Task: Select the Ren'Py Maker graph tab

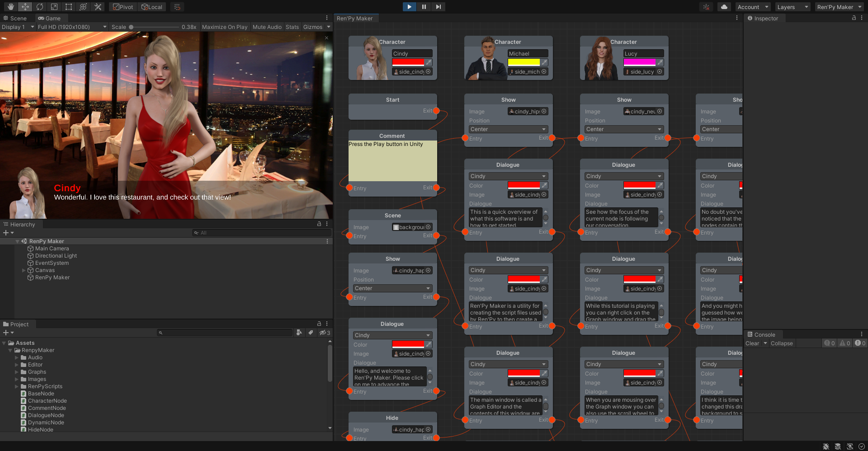Action: [355, 18]
